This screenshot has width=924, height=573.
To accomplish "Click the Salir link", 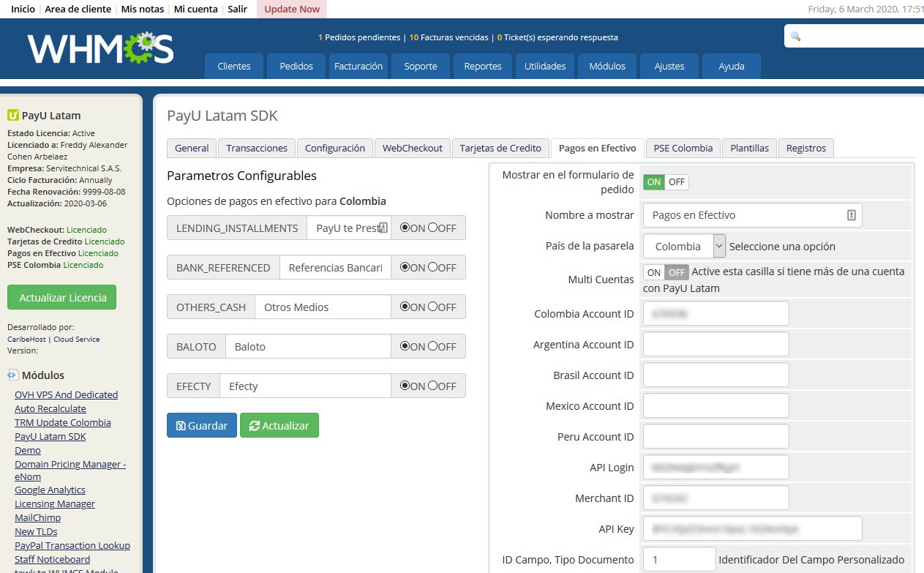I will pos(237,9).
